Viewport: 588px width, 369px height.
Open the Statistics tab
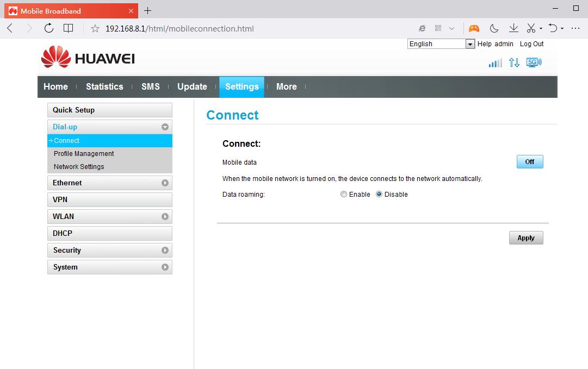pyautogui.click(x=104, y=87)
